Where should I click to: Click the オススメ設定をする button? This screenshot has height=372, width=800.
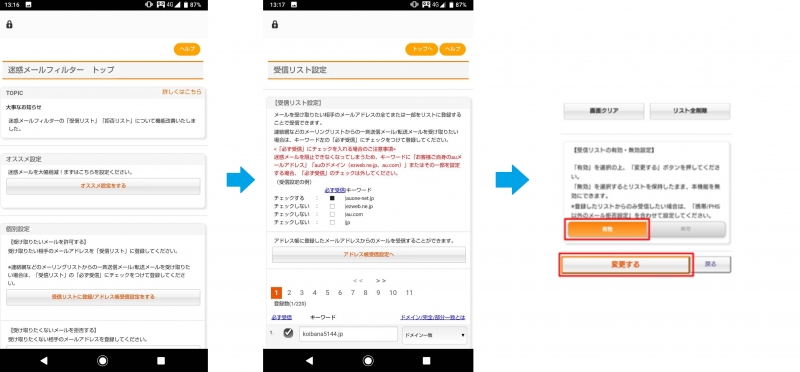(103, 186)
